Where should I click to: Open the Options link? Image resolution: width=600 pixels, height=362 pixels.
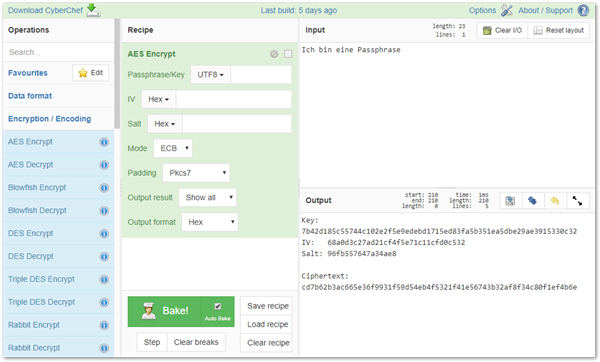[x=482, y=10]
